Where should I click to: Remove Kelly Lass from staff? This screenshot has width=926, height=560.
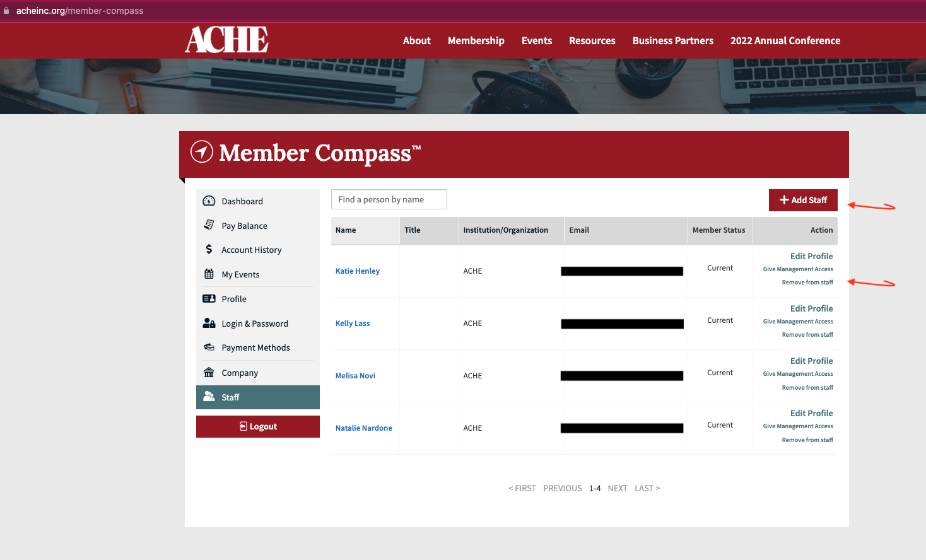(807, 335)
